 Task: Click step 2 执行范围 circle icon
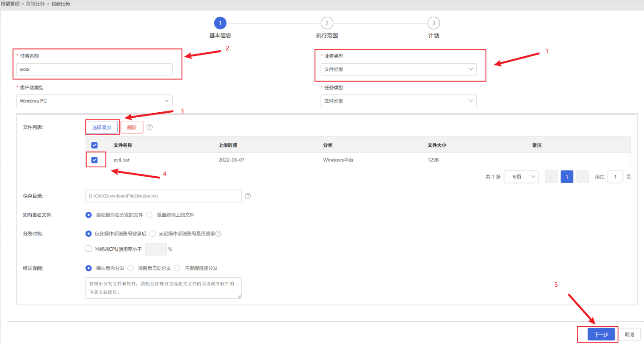click(x=326, y=23)
